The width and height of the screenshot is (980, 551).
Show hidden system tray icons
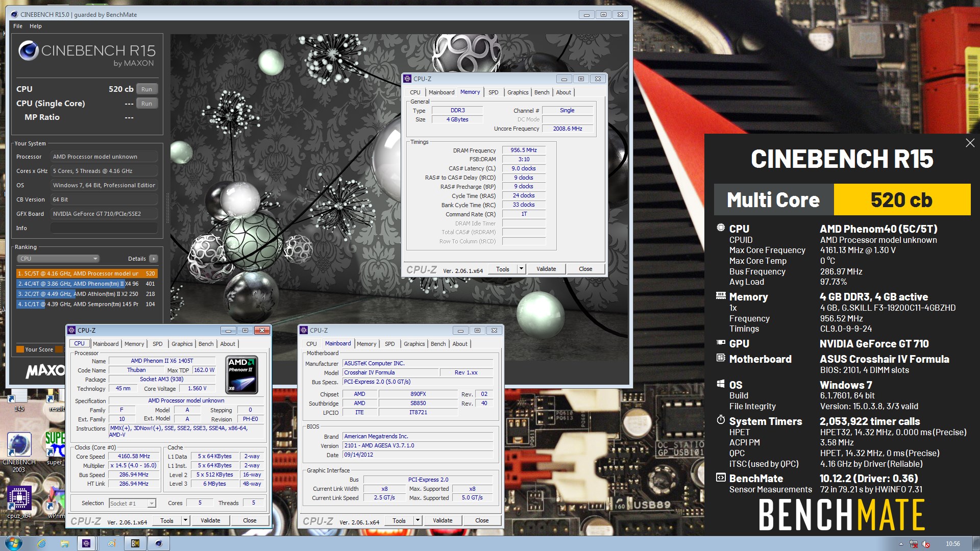pyautogui.click(x=901, y=544)
